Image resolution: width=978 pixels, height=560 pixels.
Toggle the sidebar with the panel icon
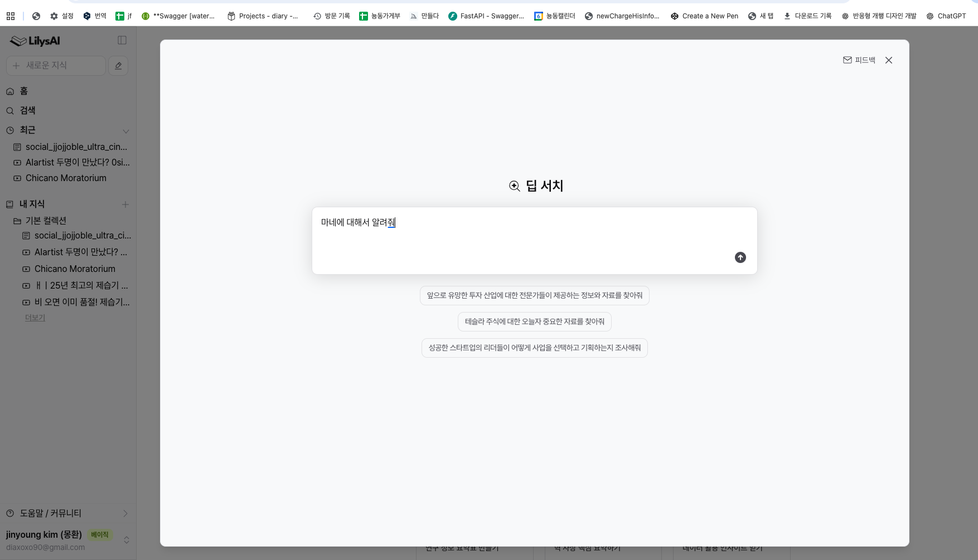tap(122, 40)
